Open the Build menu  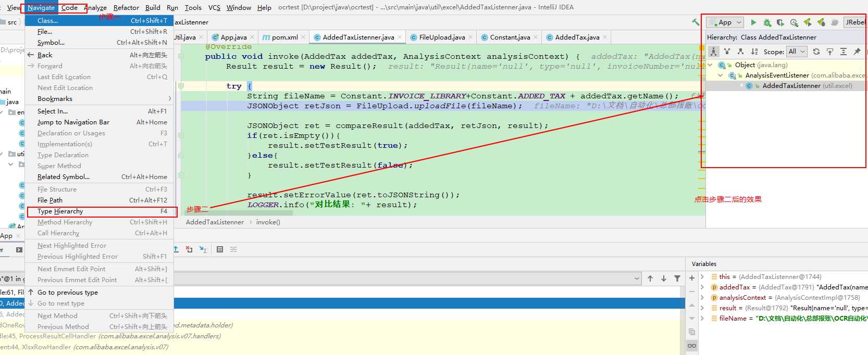153,8
